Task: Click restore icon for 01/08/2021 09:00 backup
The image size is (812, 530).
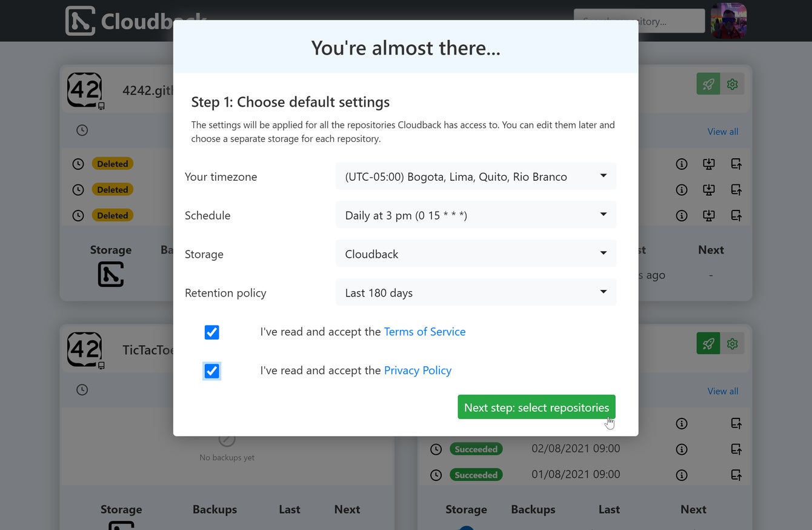Action: (x=736, y=475)
